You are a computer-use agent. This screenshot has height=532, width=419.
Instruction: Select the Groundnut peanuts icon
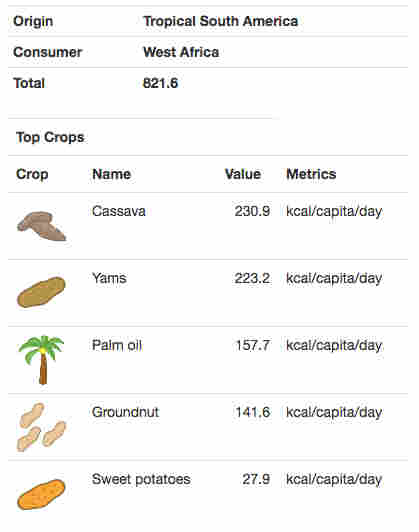pyautogui.click(x=41, y=427)
